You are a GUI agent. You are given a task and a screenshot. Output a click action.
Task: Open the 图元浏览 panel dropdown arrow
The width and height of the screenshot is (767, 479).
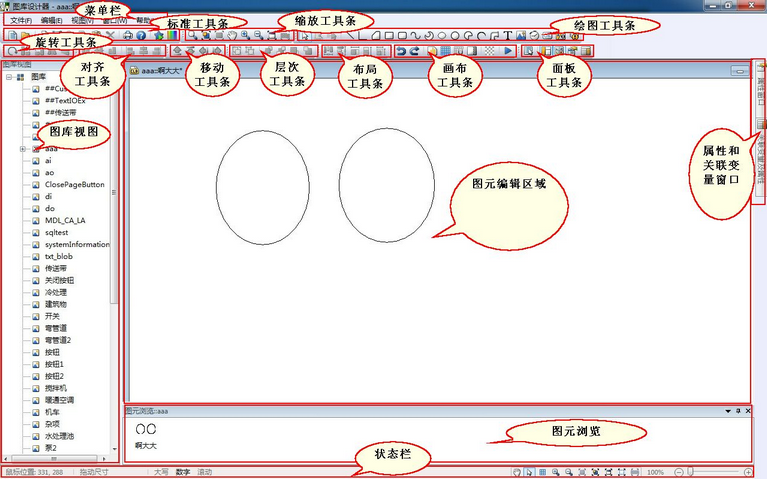(x=728, y=411)
